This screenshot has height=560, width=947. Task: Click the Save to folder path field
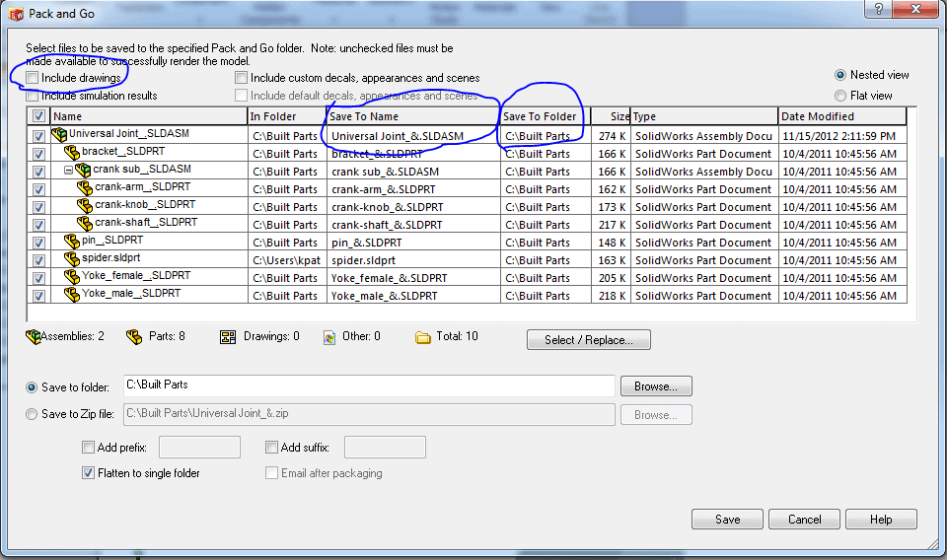369,385
